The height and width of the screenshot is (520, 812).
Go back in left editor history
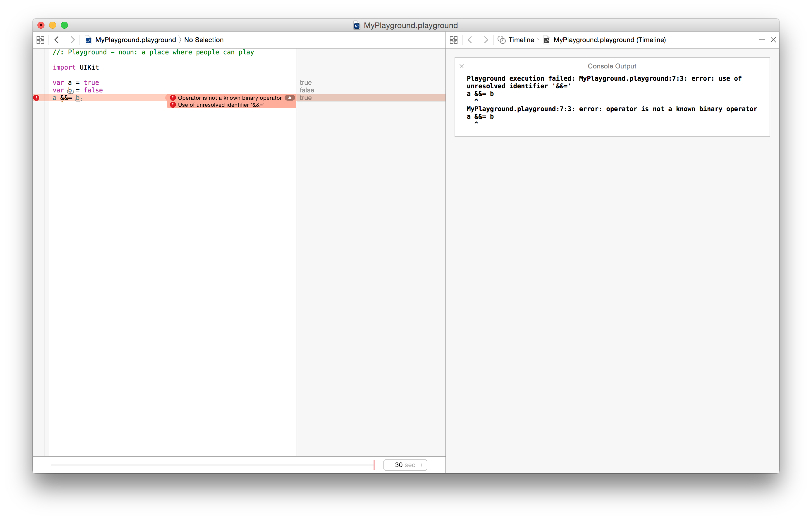pos(57,40)
